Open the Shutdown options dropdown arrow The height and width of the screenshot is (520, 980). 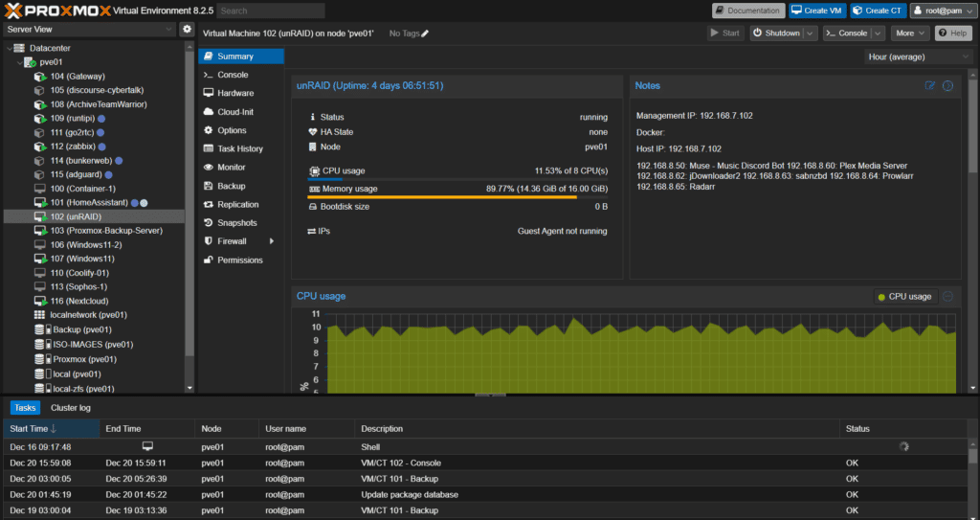(x=810, y=34)
